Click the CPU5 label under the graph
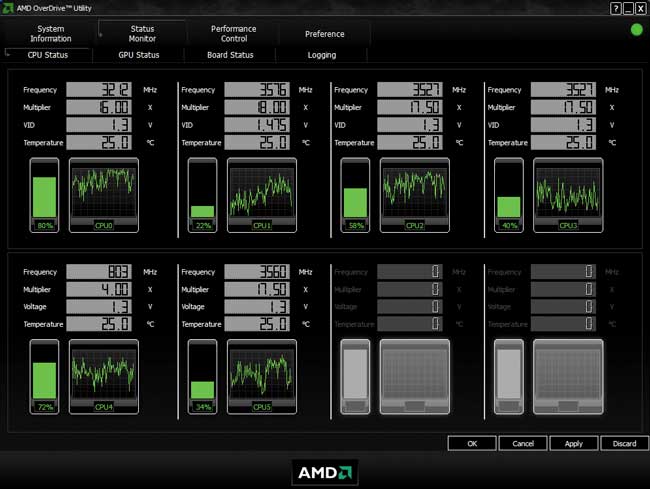The width and height of the screenshot is (650, 489). [262, 407]
